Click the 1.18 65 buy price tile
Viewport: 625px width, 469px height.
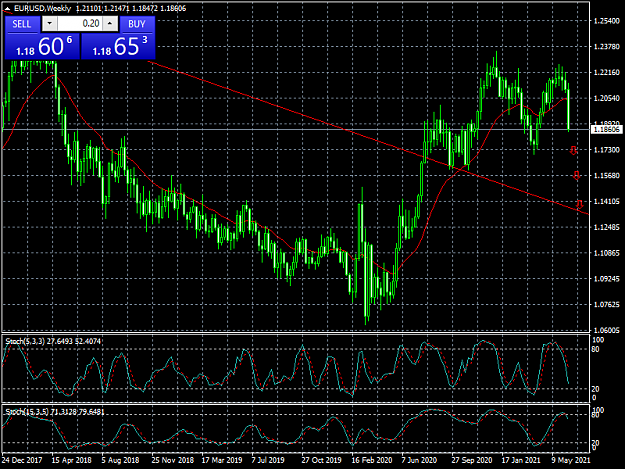click(x=118, y=46)
